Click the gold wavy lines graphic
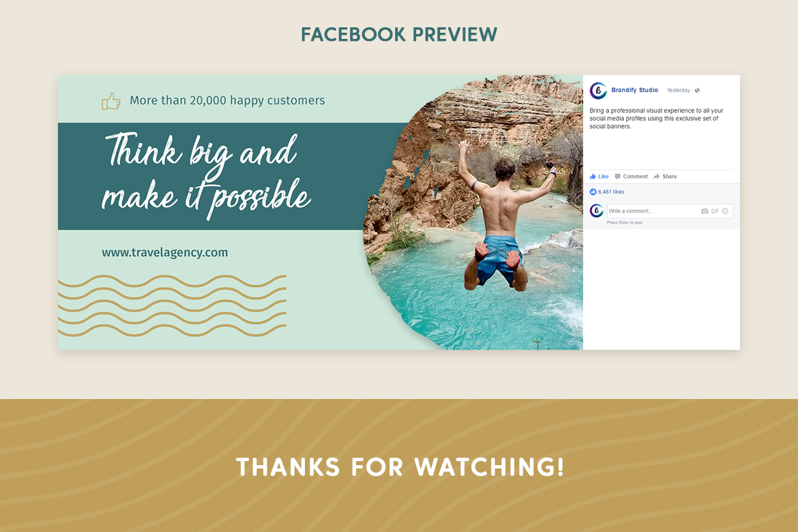 [x=172, y=306]
